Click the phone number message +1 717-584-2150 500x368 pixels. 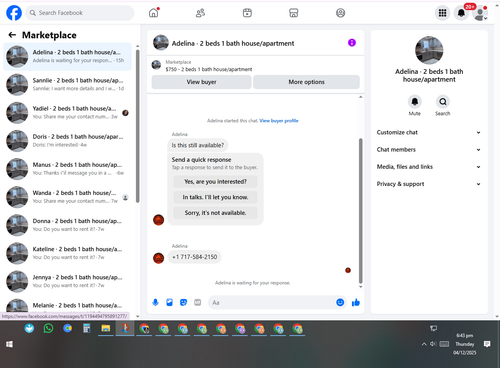point(194,257)
